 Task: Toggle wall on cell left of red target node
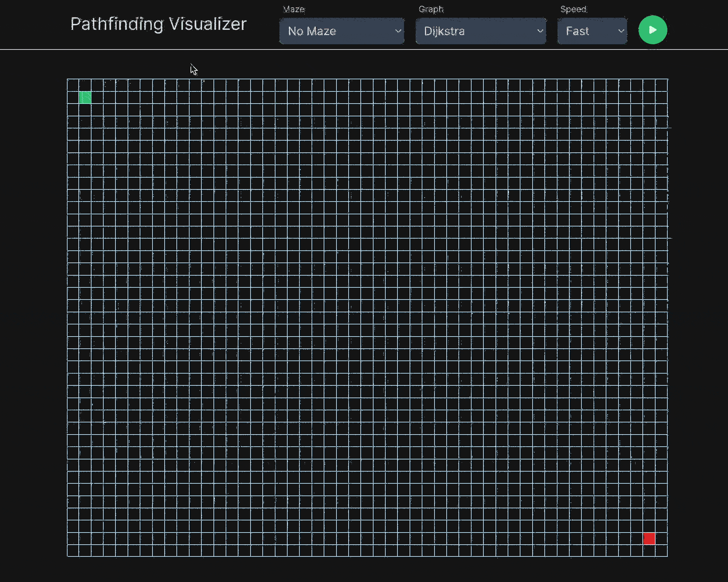637,538
